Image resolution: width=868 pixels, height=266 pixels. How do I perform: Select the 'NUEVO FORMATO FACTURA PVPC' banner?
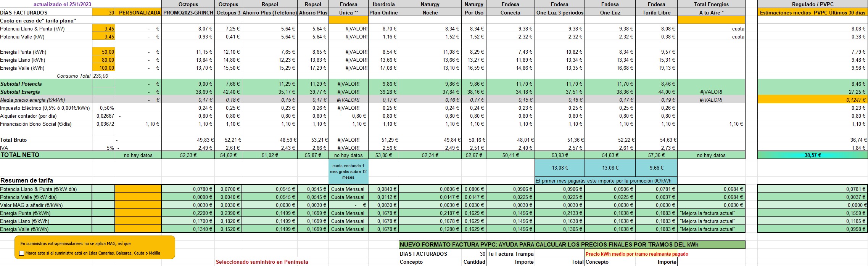[x=572, y=245]
